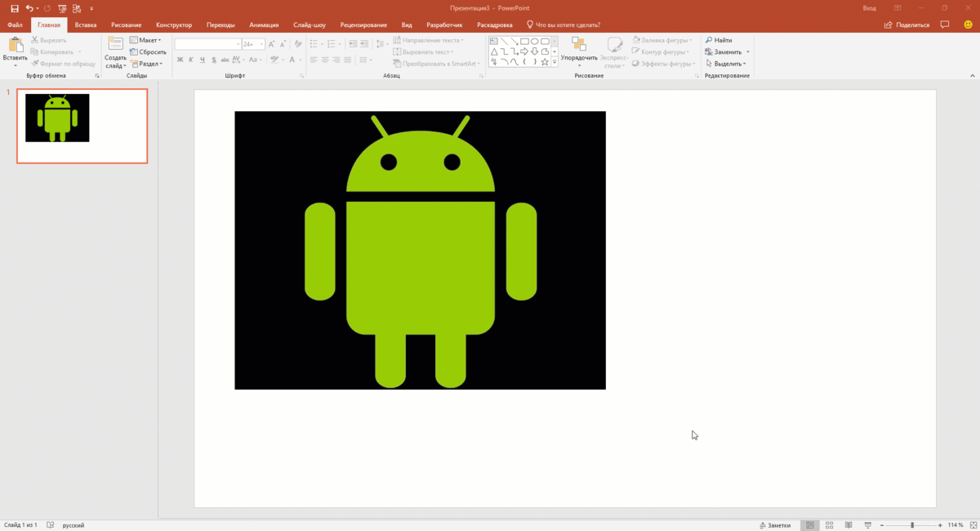Open the Макет layout dropdown

[145, 40]
